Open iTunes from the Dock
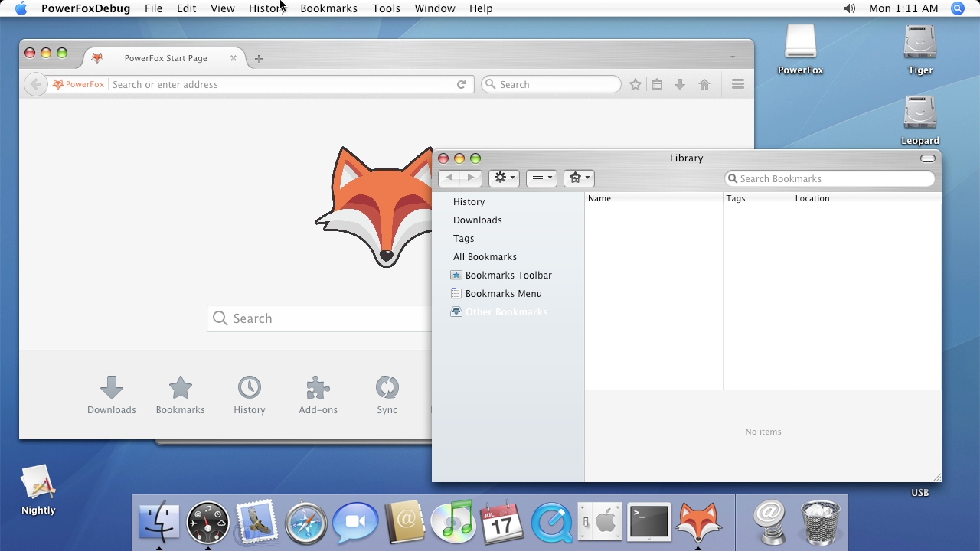This screenshot has width=980, height=551. (453, 523)
